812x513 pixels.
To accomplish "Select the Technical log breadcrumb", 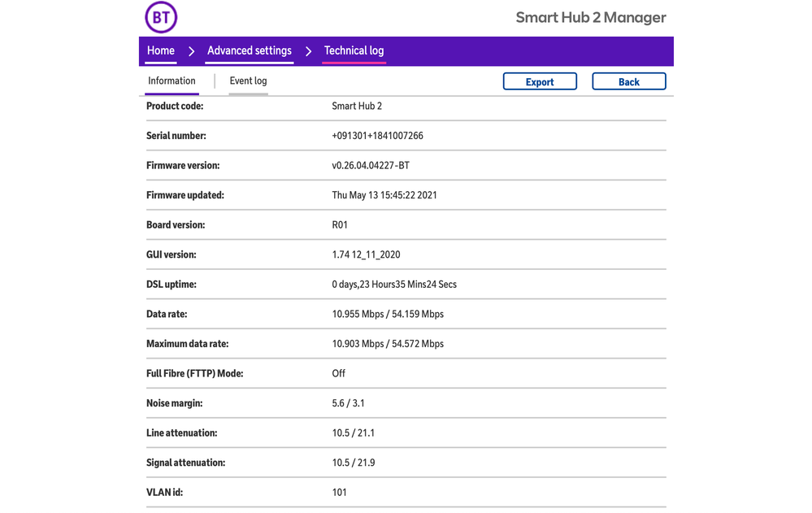I will pyautogui.click(x=354, y=50).
